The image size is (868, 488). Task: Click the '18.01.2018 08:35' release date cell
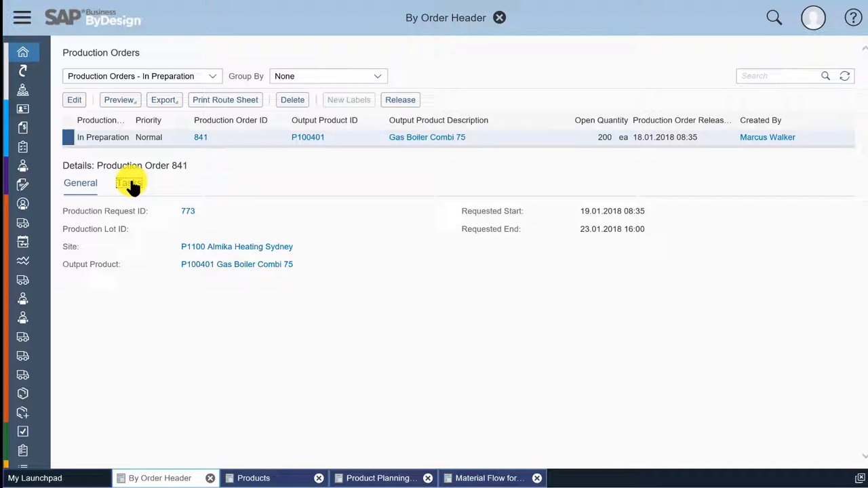coord(665,137)
